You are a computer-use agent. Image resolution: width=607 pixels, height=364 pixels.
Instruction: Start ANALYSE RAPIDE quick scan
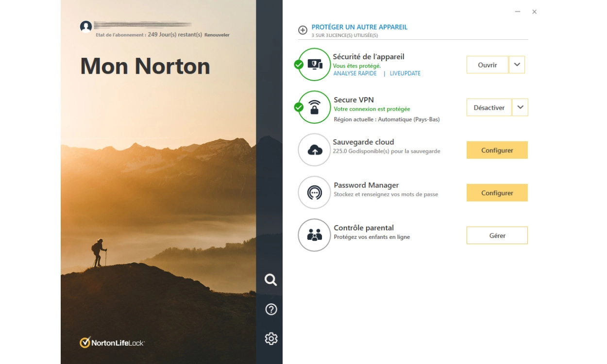[355, 74]
